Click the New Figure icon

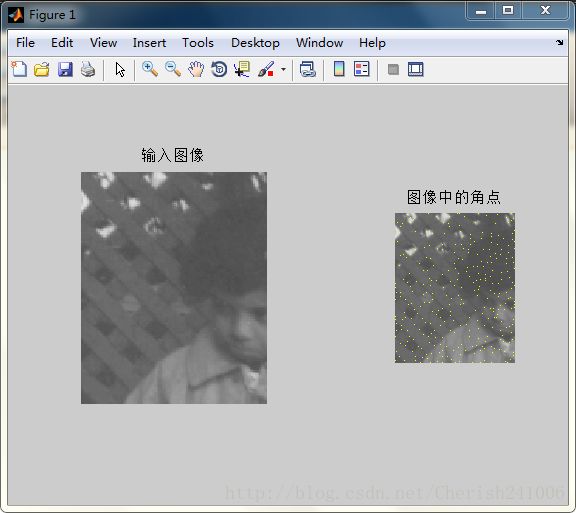click(x=19, y=69)
